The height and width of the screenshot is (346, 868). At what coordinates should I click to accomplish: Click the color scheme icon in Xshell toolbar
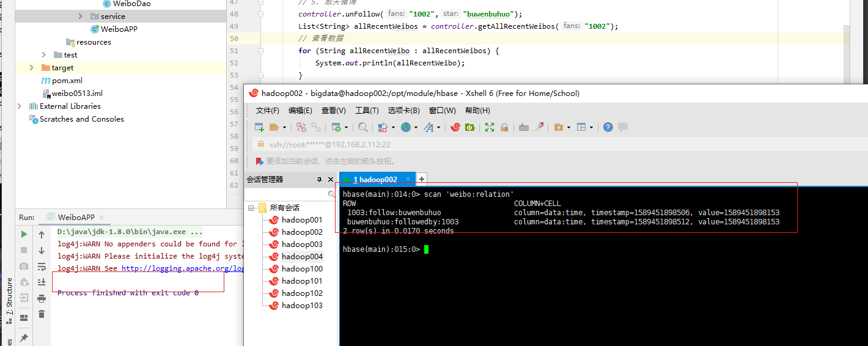[x=383, y=127]
